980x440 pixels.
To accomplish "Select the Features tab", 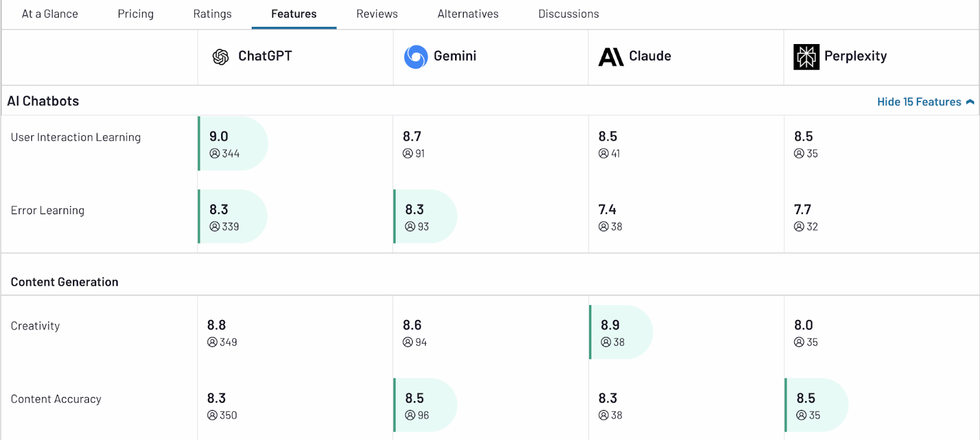I will pos(294,14).
